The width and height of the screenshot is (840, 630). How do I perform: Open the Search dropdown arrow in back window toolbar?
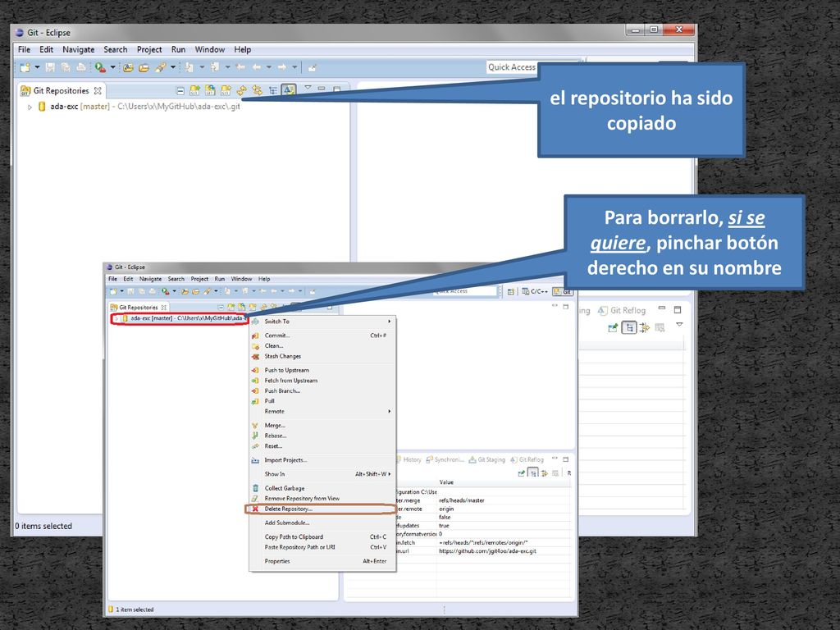click(x=172, y=67)
